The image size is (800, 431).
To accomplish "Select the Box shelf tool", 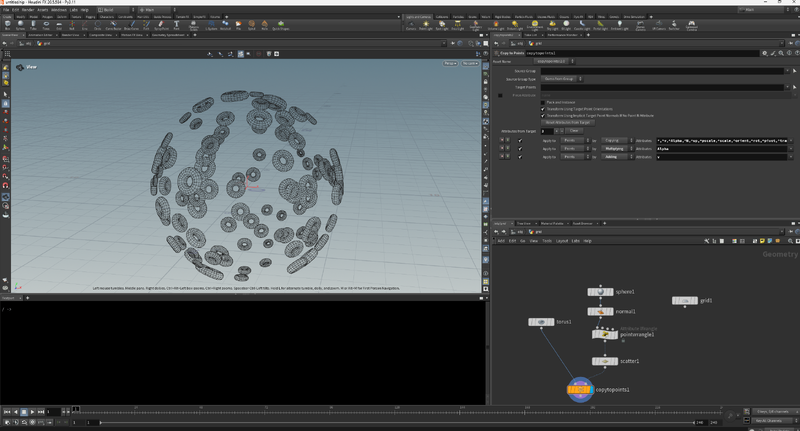I will [x=7, y=24].
